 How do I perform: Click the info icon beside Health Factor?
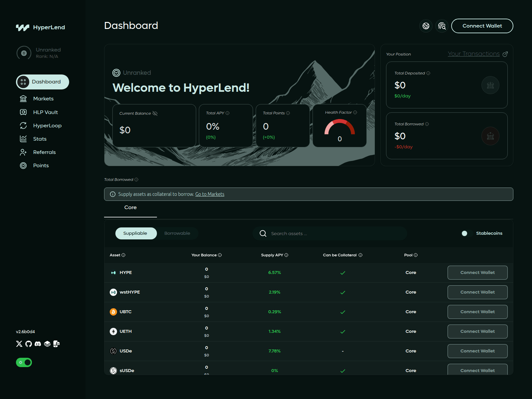(x=355, y=112)
